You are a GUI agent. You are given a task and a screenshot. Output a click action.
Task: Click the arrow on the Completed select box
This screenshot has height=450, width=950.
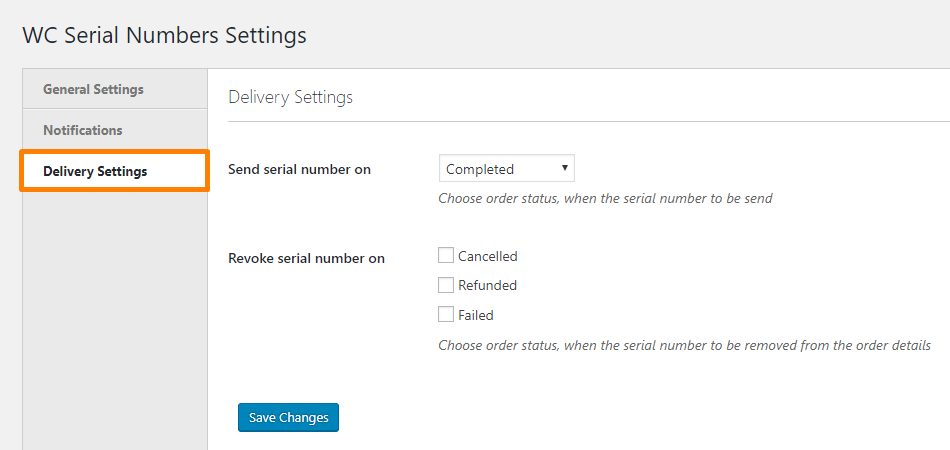click(565, 168)
